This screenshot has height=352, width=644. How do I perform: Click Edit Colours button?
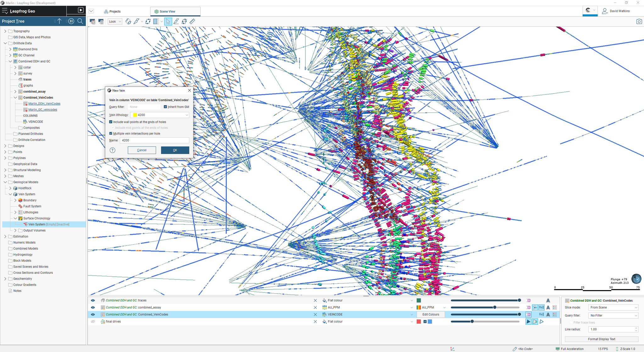pos(431,314)
